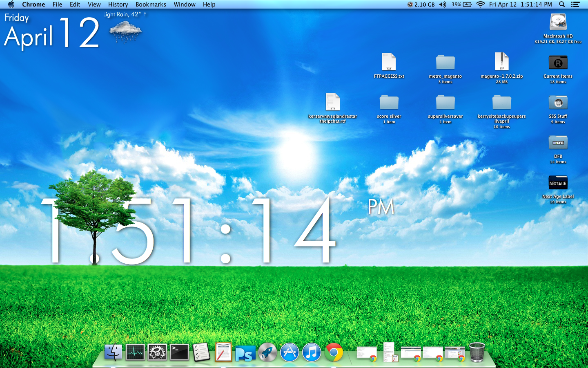Select the kerservmysqlandrestarthelpchat.rtf file
Viewport: 588px width, 368px height.
click(333, 102)
